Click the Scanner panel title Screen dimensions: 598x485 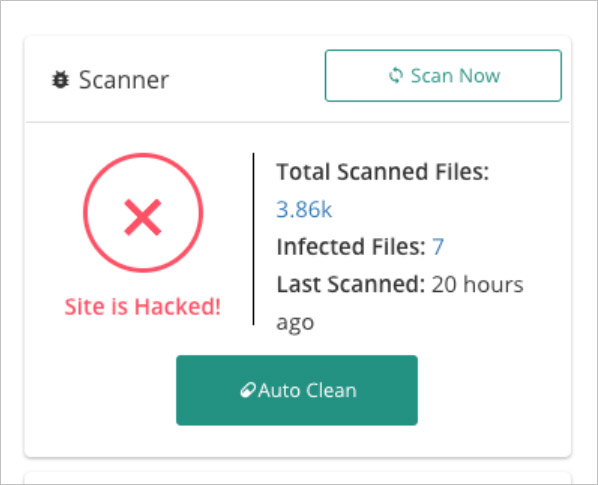(x=124, y=80)
